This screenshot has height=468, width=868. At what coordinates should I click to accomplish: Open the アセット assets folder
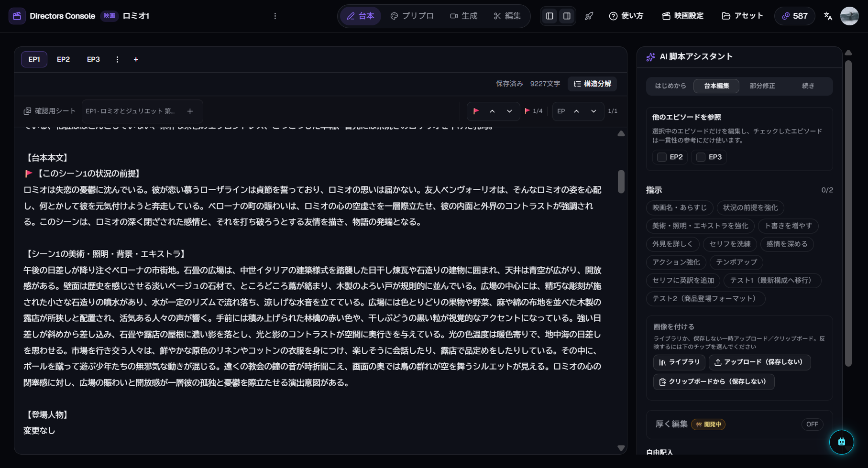tap(742, 16)
